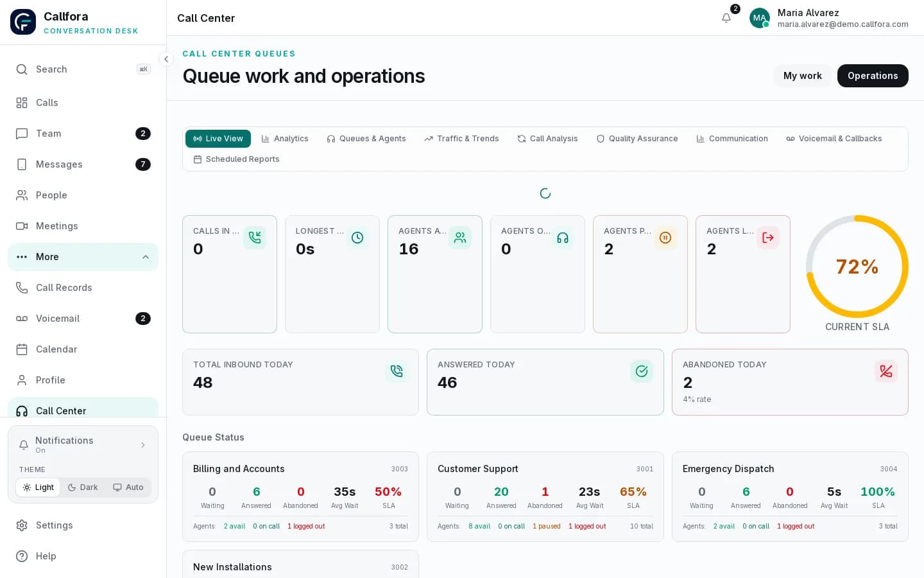
Task: Select the Auto theme option
Action: click(128, 487)
